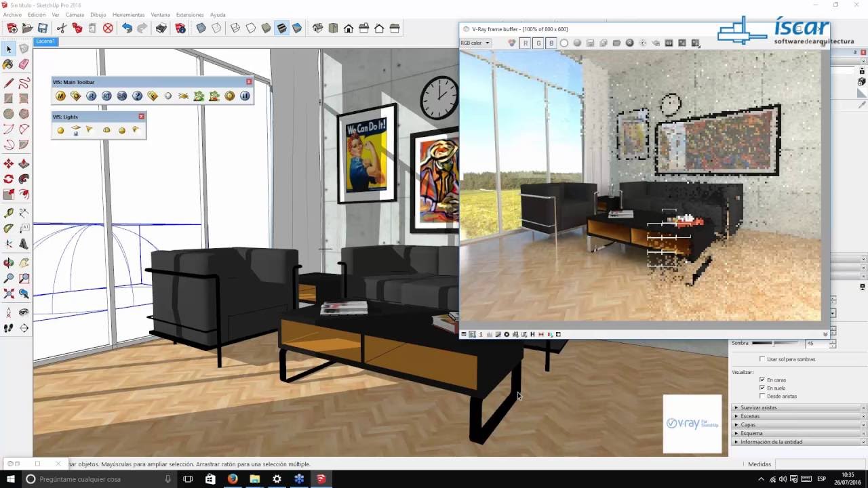Expand the 'Capas' panel
Image resolution: width=868 pixels, height=488 pixels.
pos(797,425)
